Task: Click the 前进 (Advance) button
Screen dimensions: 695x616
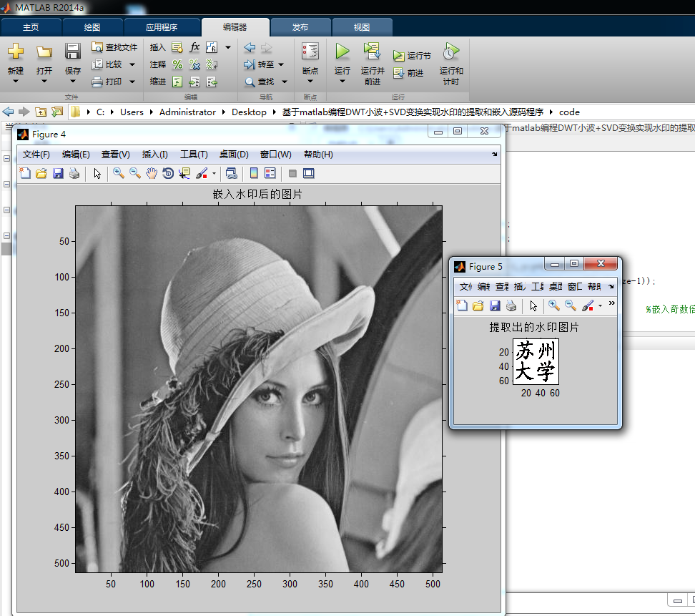Action: point(408,73)
